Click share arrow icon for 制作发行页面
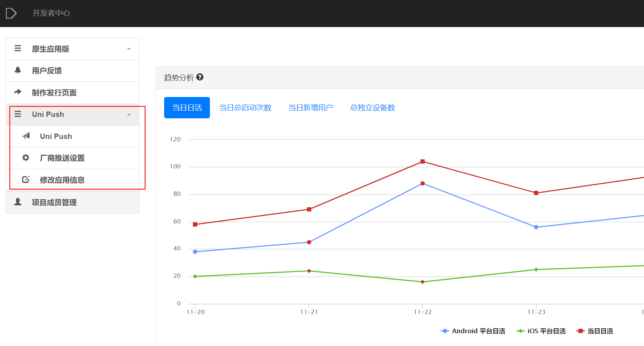644x346 pixels. (x=18, y=92)
